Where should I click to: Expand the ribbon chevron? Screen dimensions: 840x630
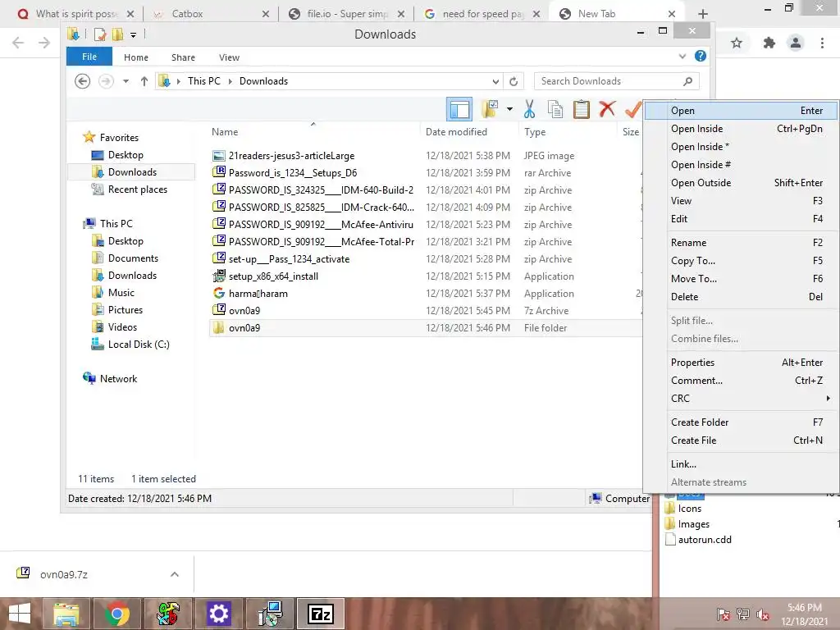682,56
